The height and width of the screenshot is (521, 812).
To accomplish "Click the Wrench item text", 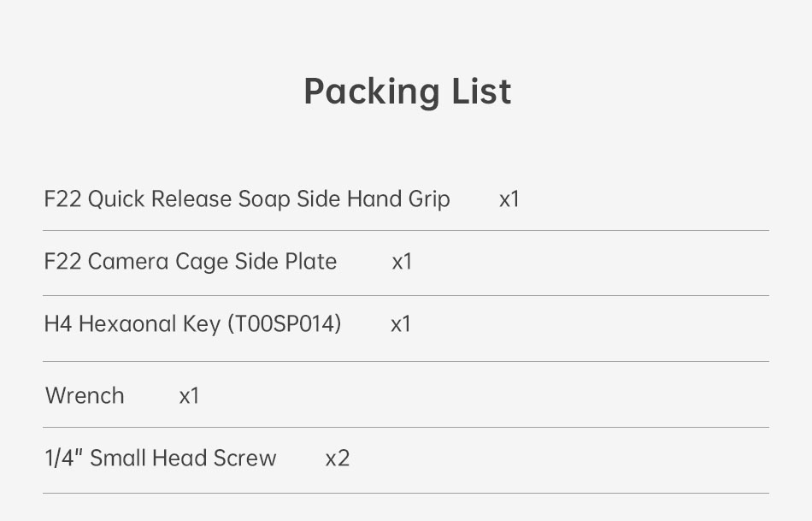I will (85, 396).
